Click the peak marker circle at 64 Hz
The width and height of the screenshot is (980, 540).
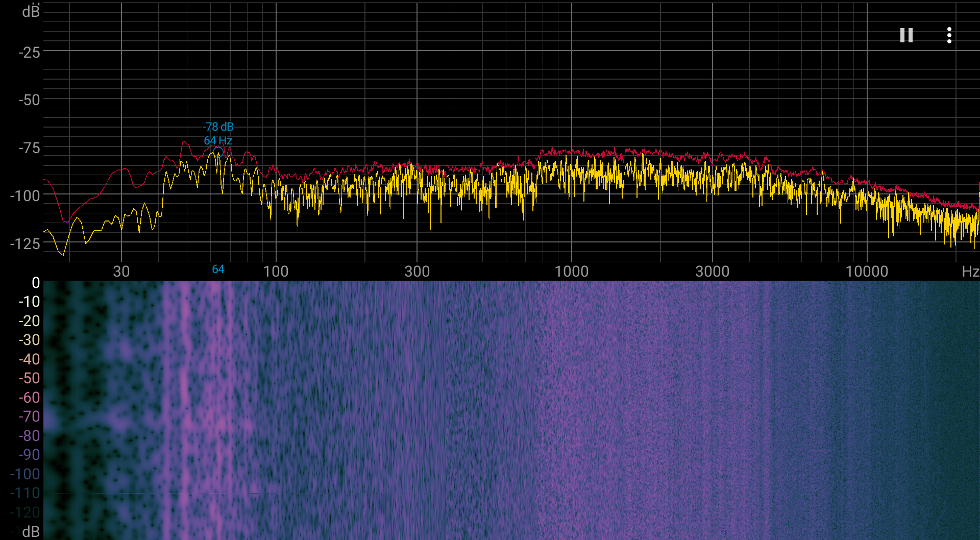[218, 152]
